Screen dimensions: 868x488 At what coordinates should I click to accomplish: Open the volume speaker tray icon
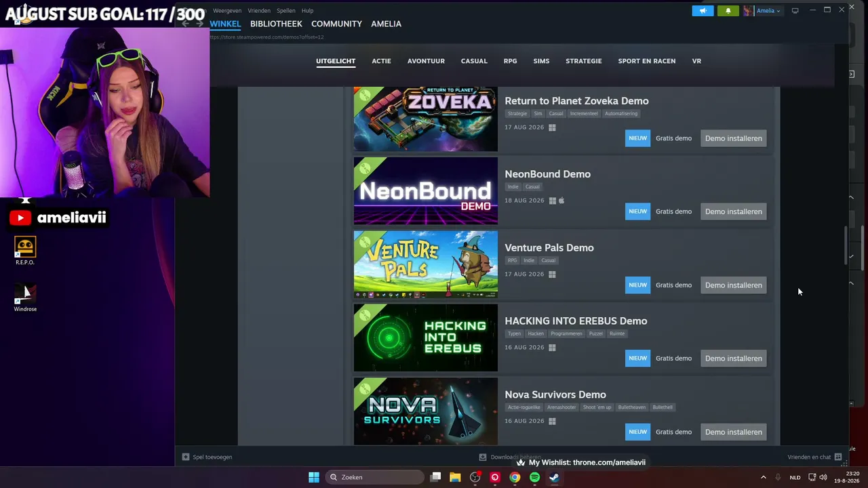coord(823,477)
